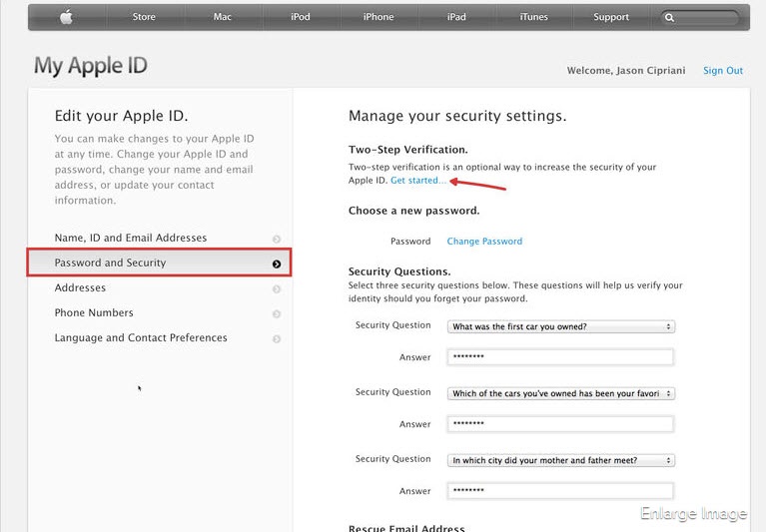This screenshot has height=532, width=766.
Task: Open the favorite car security question dropdown
Action: [x=561, y=393]
